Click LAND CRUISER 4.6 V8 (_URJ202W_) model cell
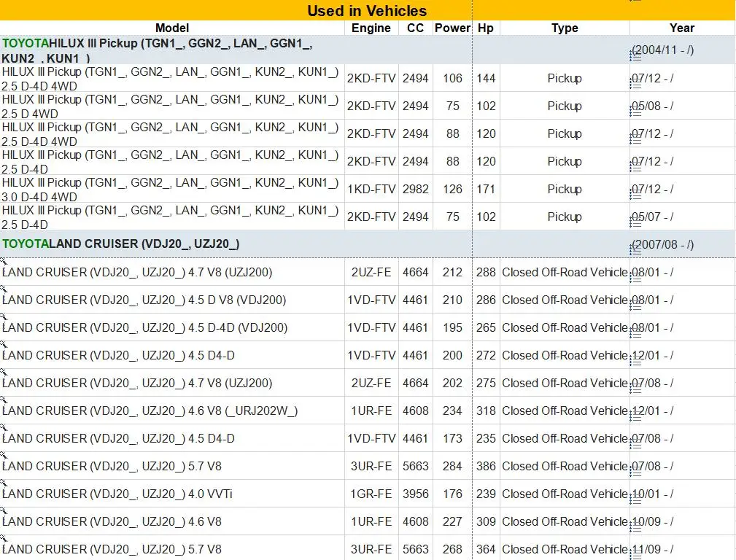The width and height of the screenshot is (736, 560). tap(172, 411)
